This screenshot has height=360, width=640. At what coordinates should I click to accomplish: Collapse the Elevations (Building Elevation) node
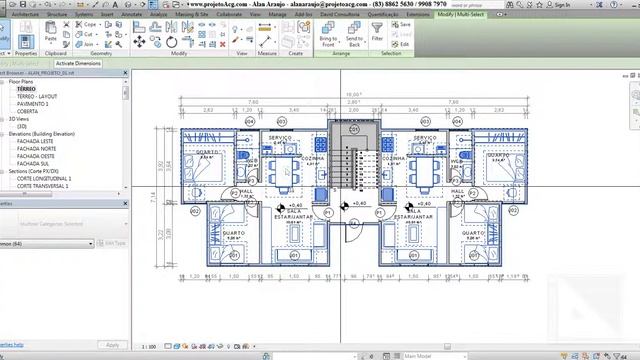[2, 134]
